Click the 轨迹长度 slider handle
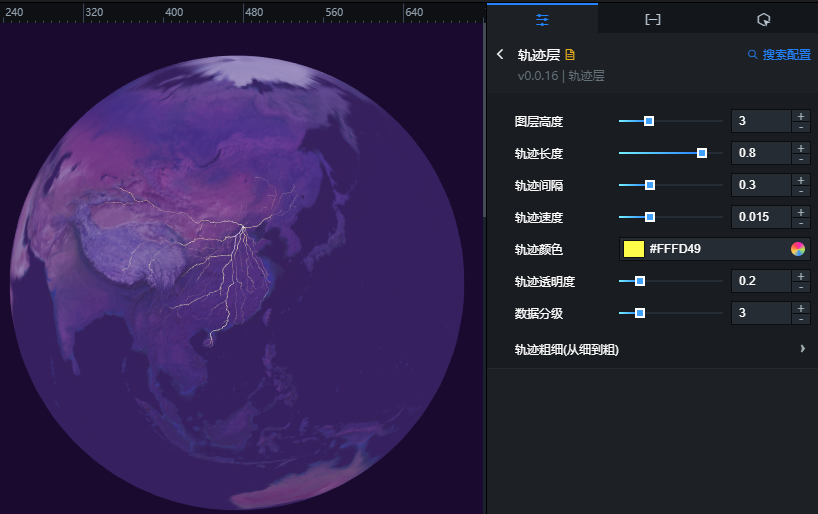This screenshot has width=818, height=514. [x=702, y=153]
